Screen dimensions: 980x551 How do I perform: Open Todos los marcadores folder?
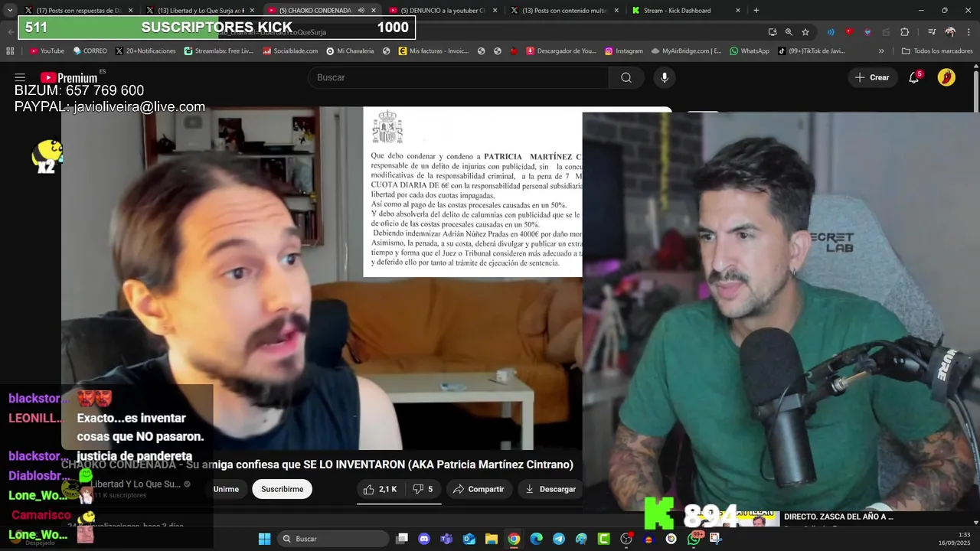pos(937,51)
